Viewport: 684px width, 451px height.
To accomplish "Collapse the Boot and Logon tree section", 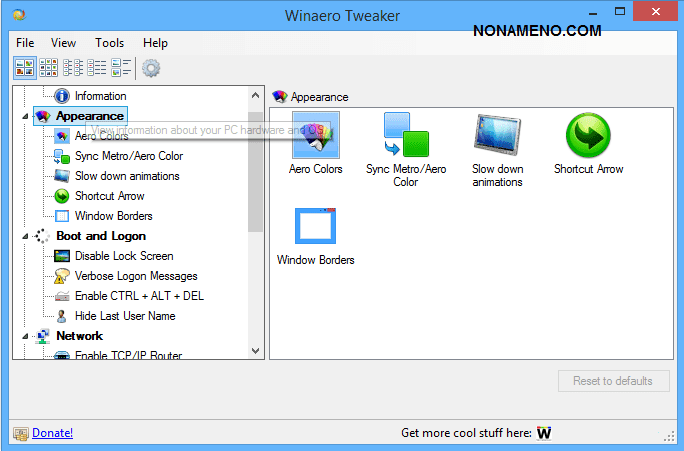I will pyautogui.click(x=25, y=236).
